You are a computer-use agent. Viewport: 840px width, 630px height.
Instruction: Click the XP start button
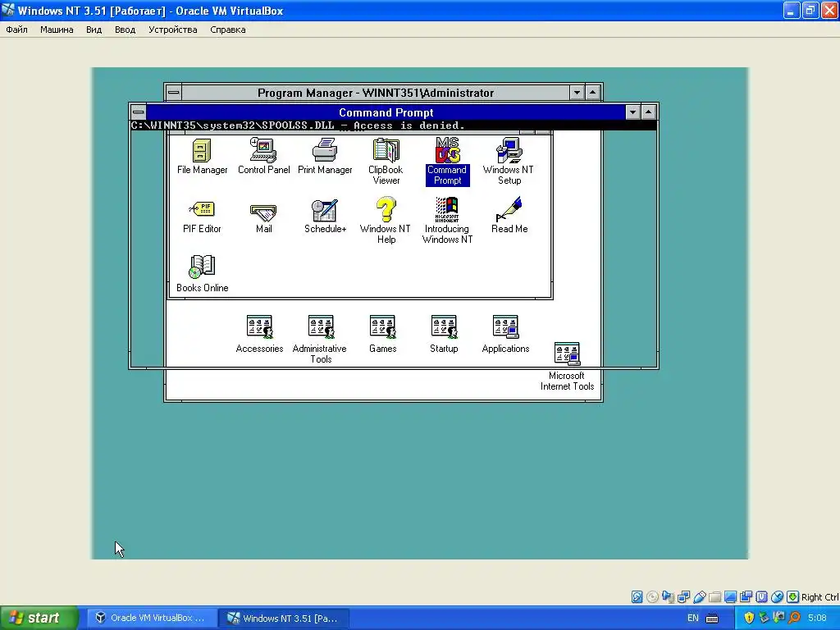(x=39, y=618)
